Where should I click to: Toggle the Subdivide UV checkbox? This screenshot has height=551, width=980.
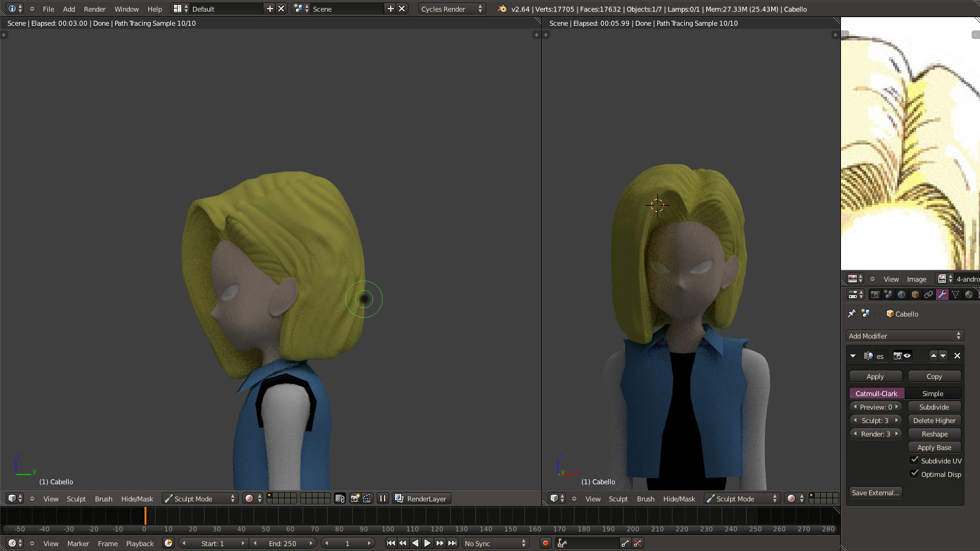click(914, 460)
